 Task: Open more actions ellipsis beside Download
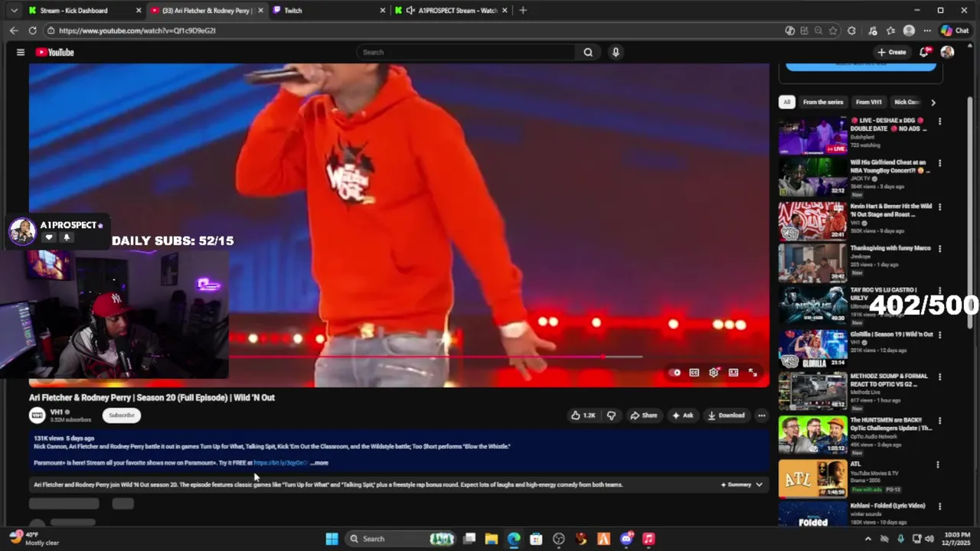coord(761,416)
